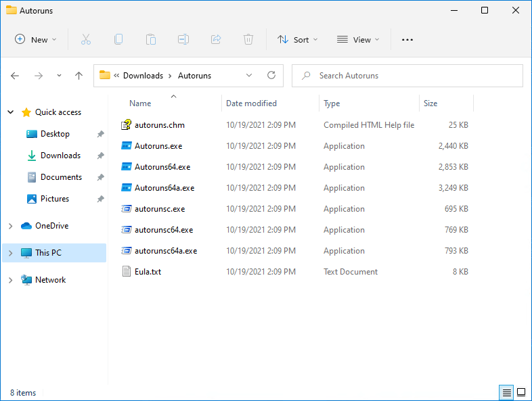532x401 pixels.
Task: Click the Autoruns64.exe application icon
Action: (x=126, y=167)
